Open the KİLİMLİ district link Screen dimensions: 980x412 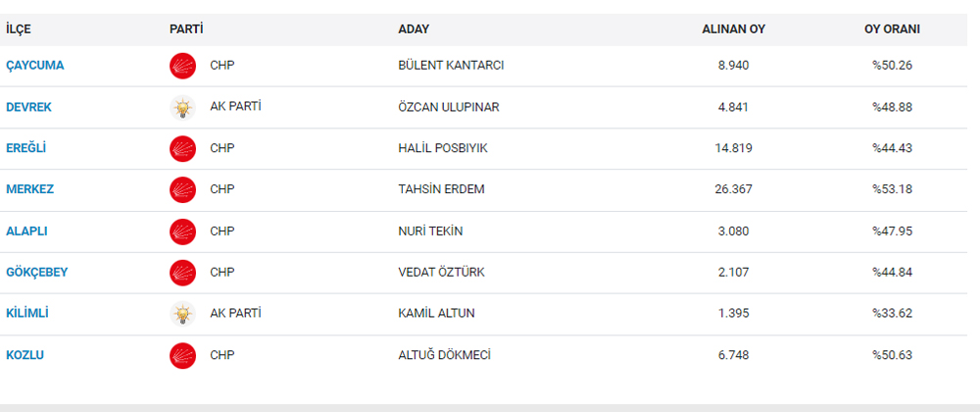click(x=27, y=313)
